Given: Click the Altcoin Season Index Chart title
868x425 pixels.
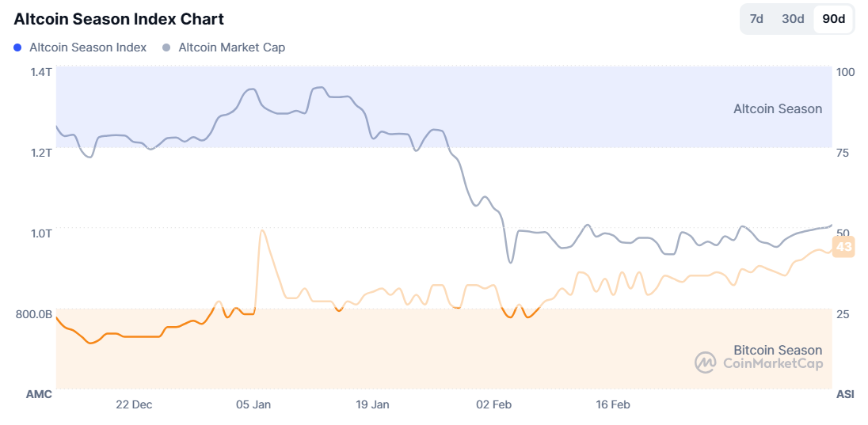Looking at the screenshot, I should pyautogui.click(x=119, y=19).
